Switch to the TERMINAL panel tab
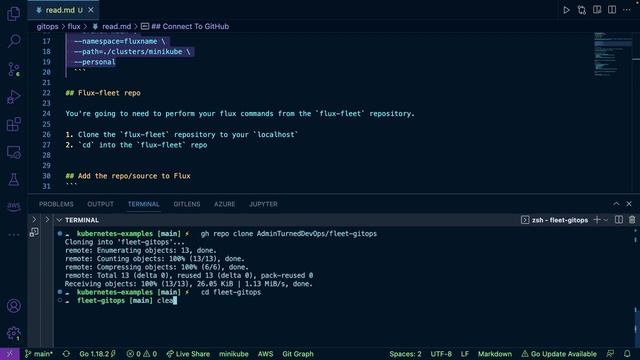Viewport: 640px width, 360px height. [144, 204]
